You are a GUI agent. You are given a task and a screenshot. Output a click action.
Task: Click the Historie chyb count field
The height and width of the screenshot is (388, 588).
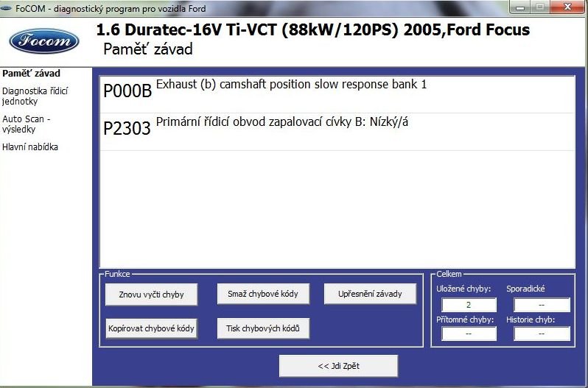(x=542, y=334)
